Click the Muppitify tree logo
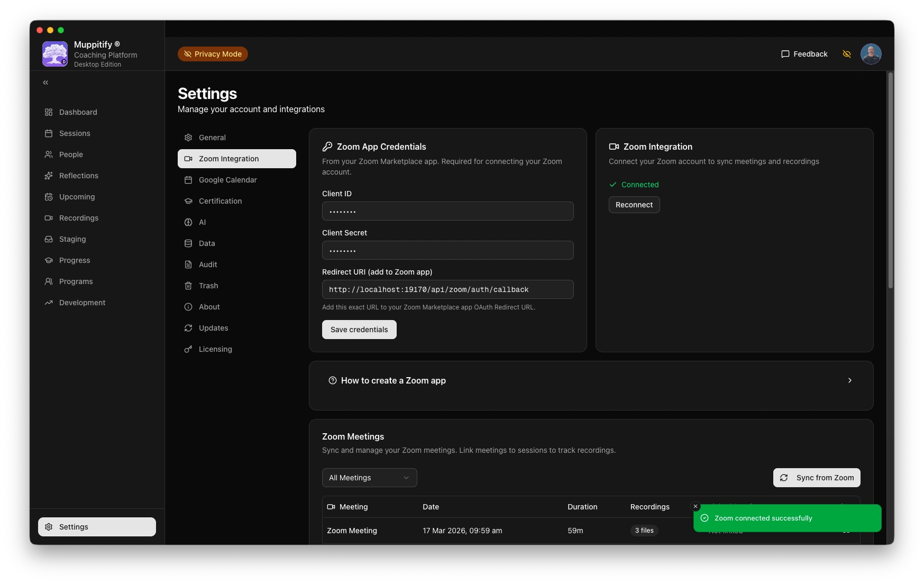Image resolution: width=924 pixels, height=584 pixels. click(x=55, y=54)
